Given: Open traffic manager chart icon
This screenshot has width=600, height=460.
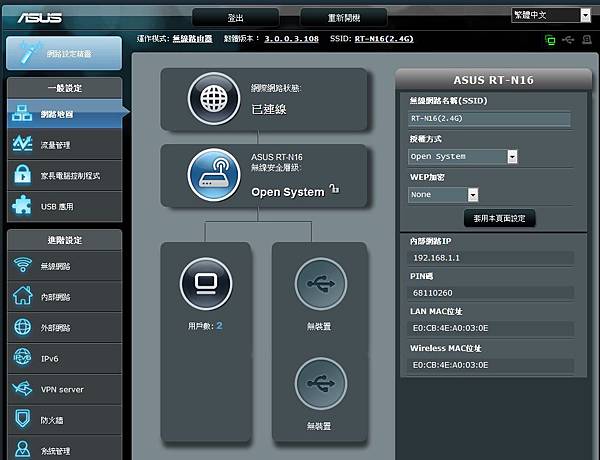Looking at the screenshot, I should [22, 144].
